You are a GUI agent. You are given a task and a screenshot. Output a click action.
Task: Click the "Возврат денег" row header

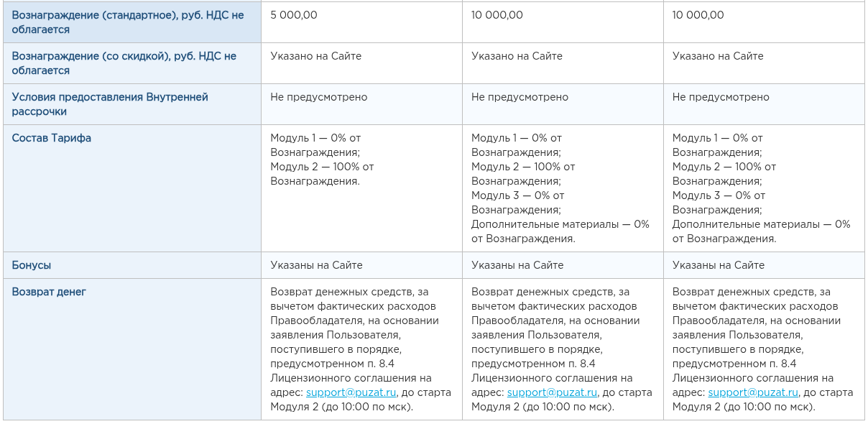point(49,292)
